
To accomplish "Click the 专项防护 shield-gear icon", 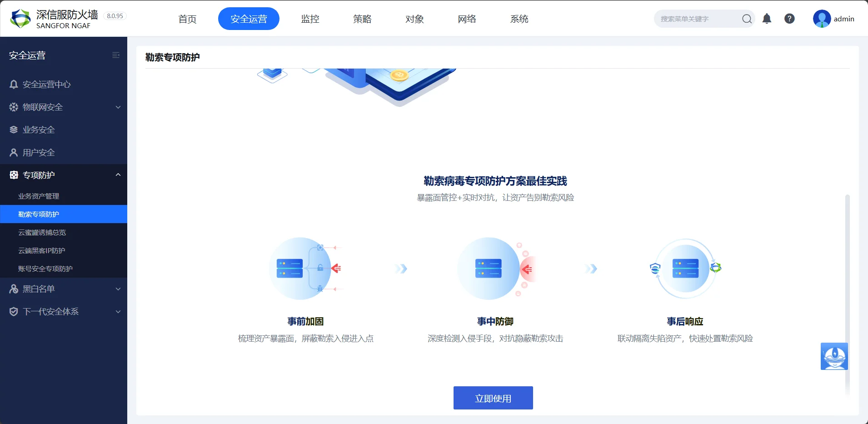I will pos(14,175).
